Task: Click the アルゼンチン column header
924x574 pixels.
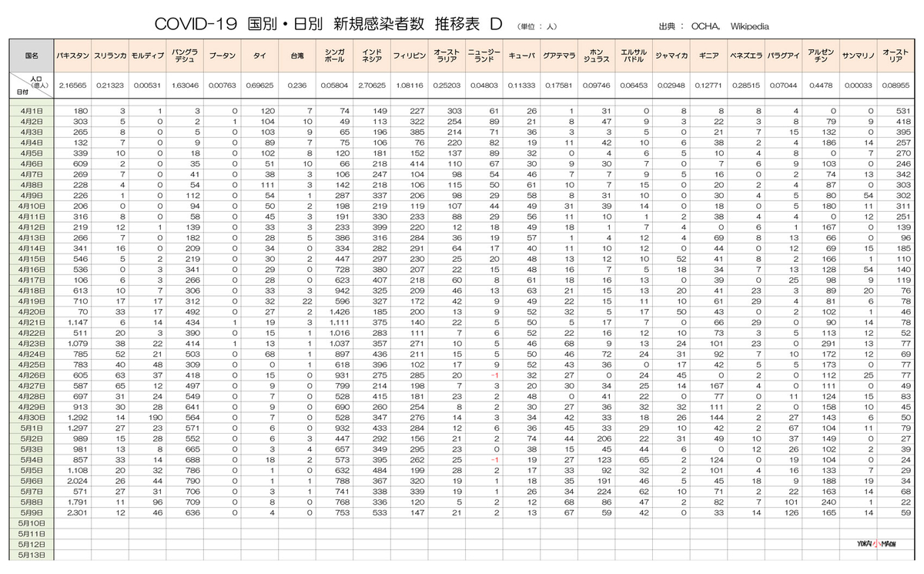Action: coord(819,56)
